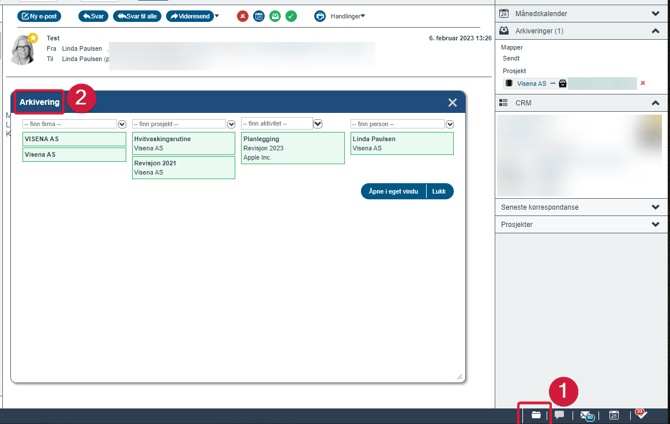Click the blue calendar icon in toolbar
The width and height of the screenshot is (670, 424).
pos(258,16)
